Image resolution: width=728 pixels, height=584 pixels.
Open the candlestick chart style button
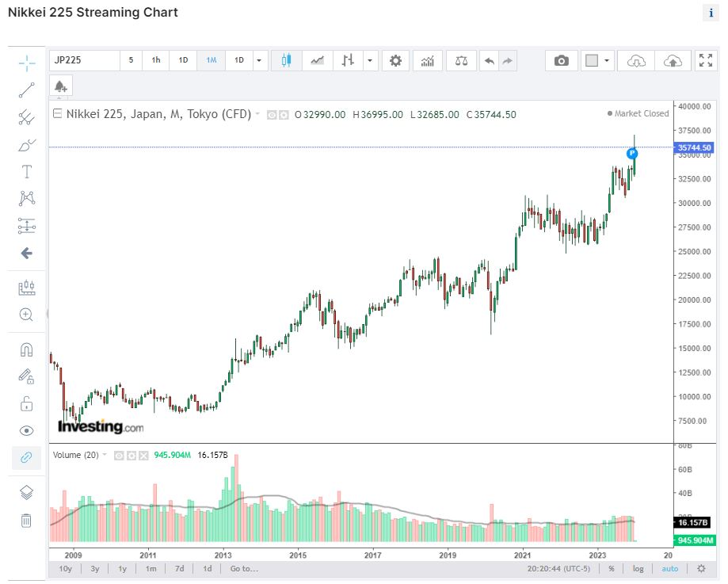click(287, 60)
